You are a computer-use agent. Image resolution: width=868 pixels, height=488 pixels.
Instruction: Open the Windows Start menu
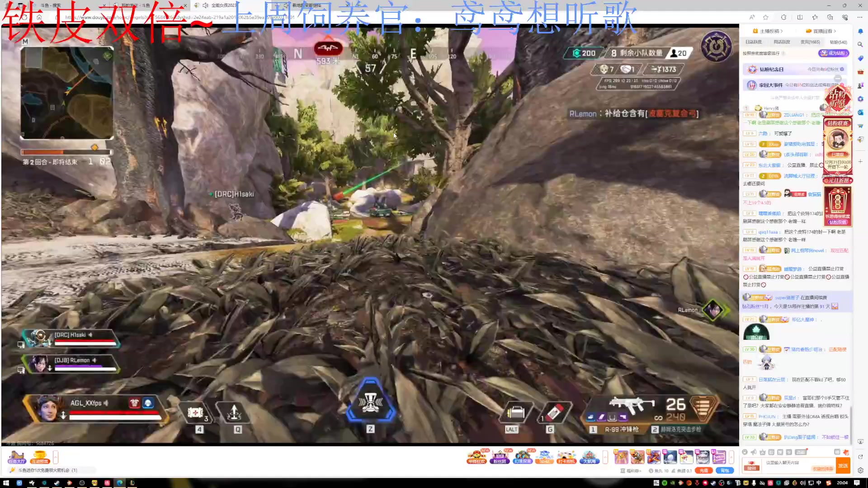coord(6,483)
